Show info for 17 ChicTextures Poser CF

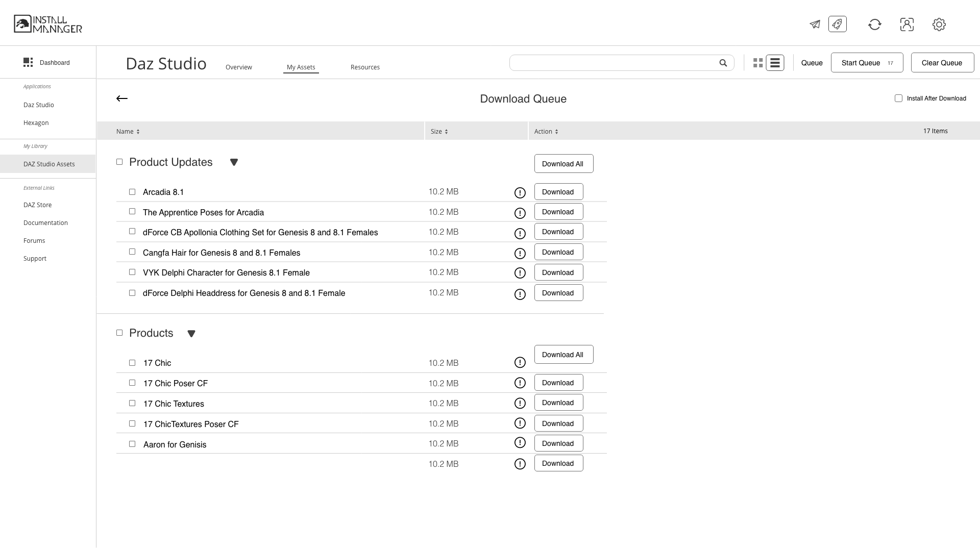click(x=520, y=423)
